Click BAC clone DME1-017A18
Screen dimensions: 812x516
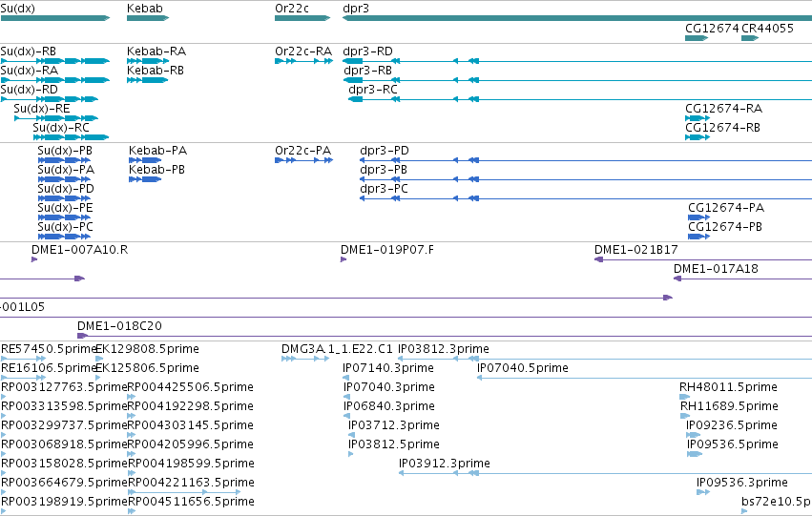click(x=742, y=279)
